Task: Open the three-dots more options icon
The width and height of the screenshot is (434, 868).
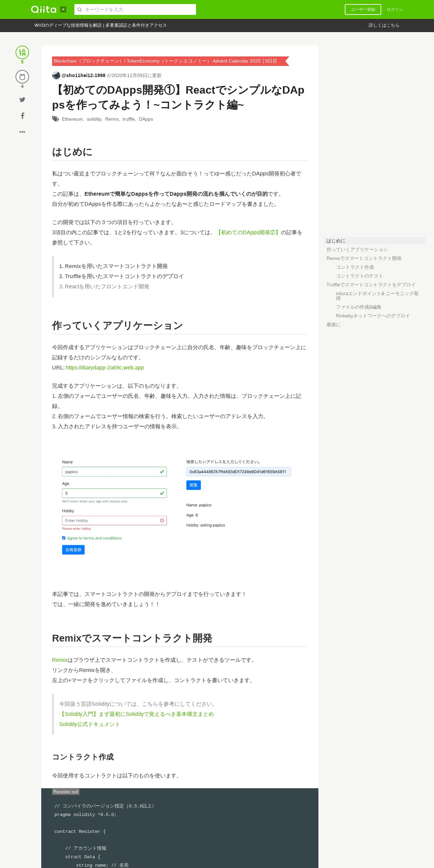Action: 22,132
